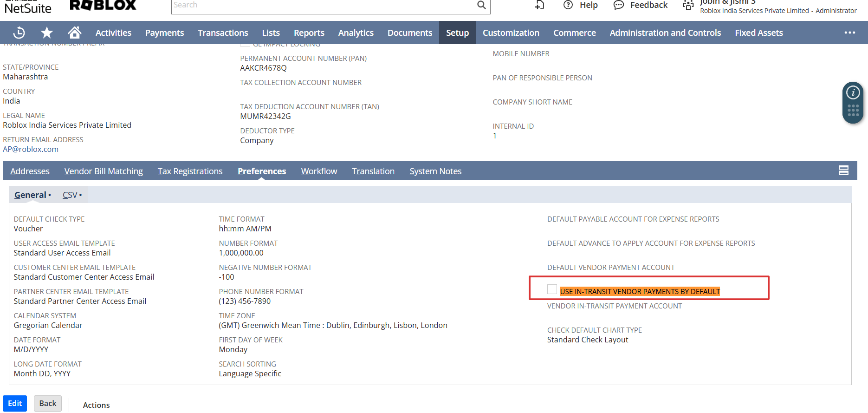Expand the more options ellipsis menu

[x=849, y=33]
